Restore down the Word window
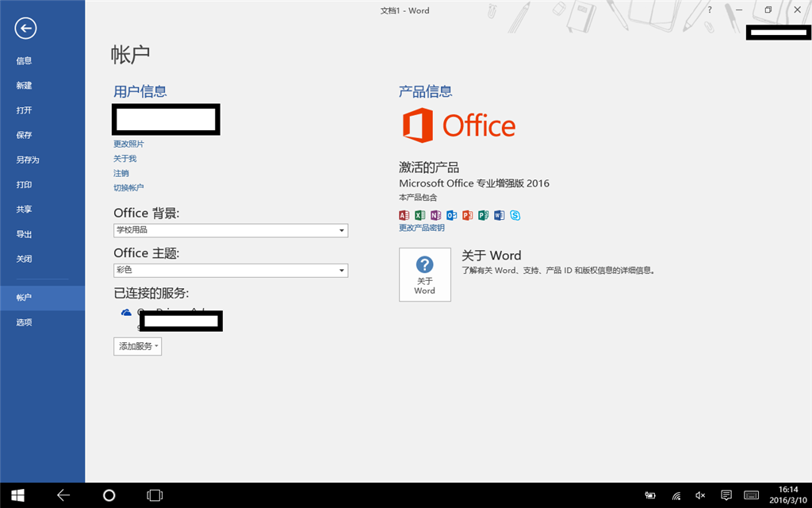The width and height of the screenshot is (812, 508). (x=768, y=10)
